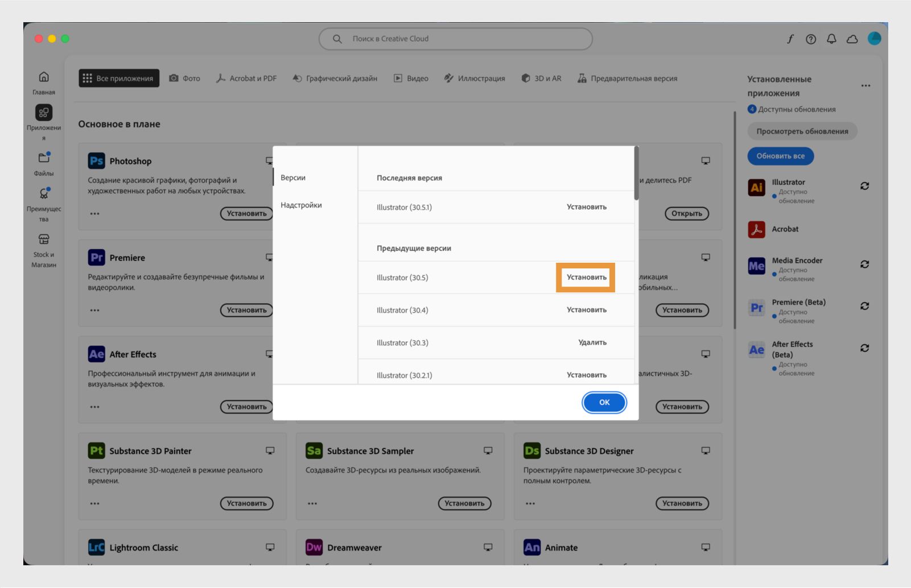
Task: Click the Lightroom Classic LrC icon
Action: coord(96,548)
